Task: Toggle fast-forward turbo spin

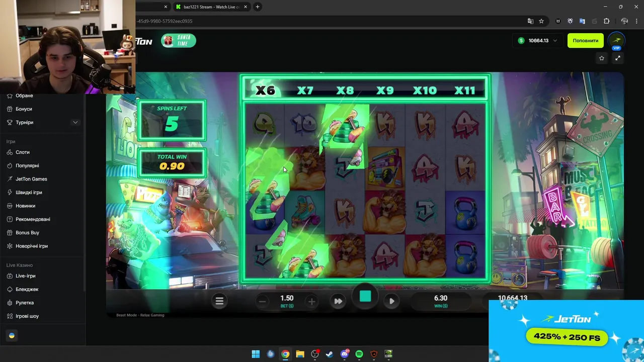Action: tap(338, 301)
